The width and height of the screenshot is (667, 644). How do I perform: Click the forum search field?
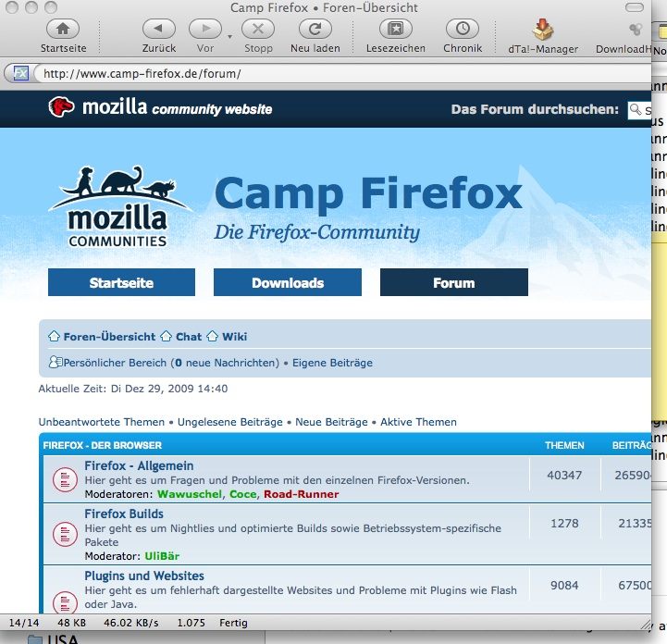coord(640,110)
